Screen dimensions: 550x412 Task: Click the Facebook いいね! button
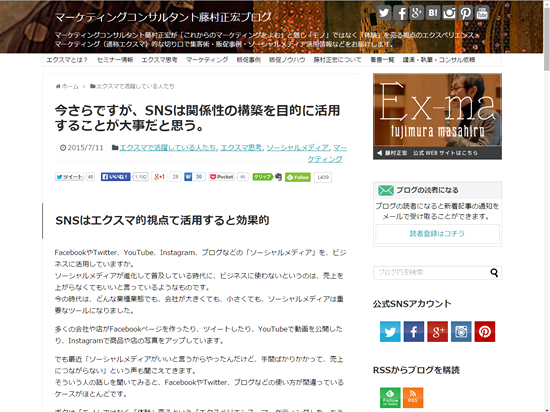click(x=116, y=177)
